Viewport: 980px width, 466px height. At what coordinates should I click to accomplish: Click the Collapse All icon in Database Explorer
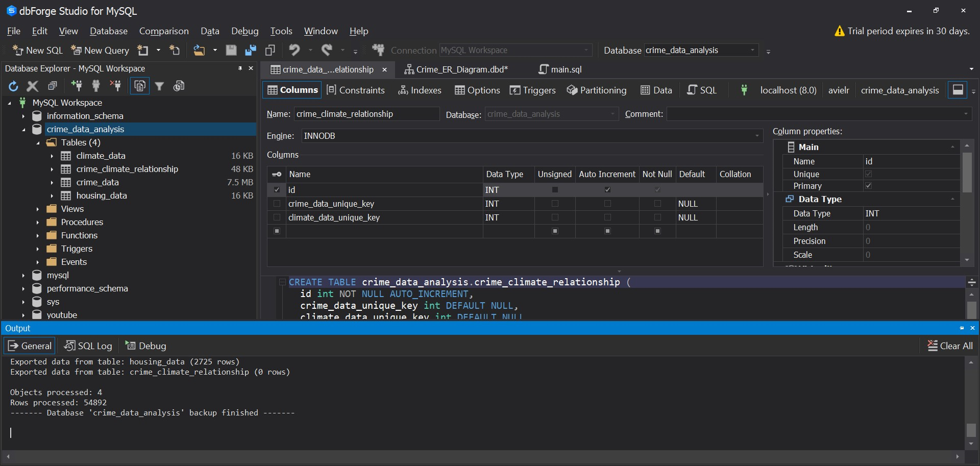tap(52, 86)
